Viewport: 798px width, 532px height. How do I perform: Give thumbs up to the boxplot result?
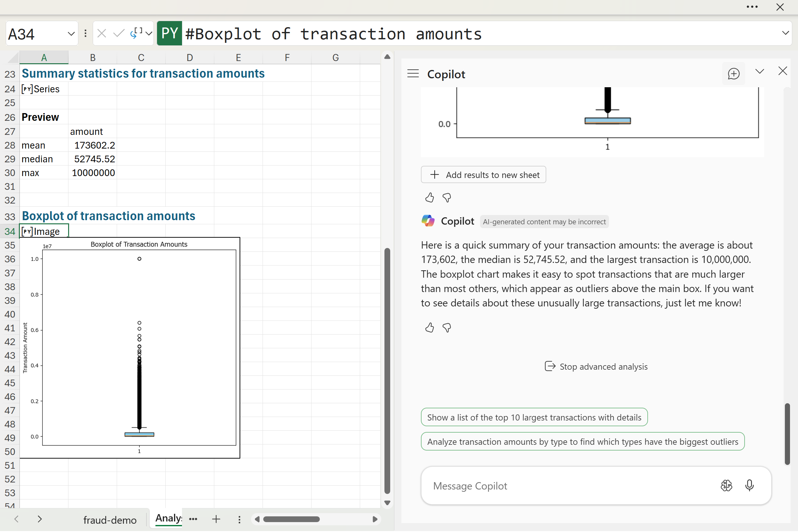tap(429, 197)
